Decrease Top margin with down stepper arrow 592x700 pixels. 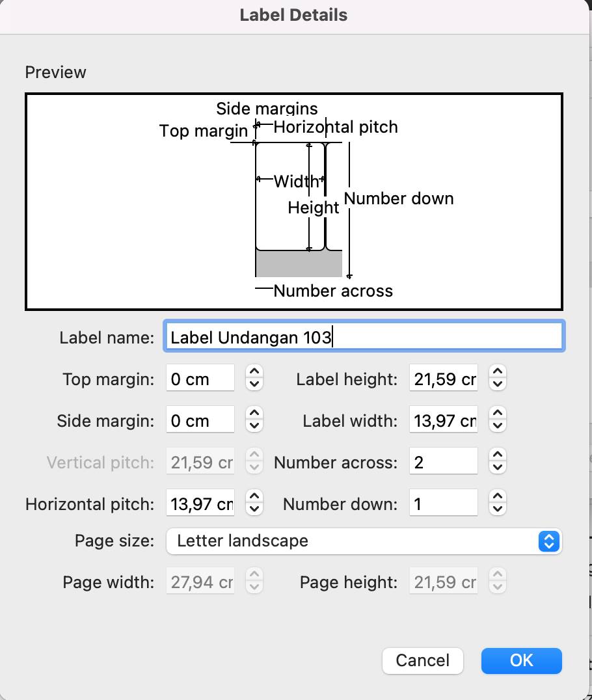click(254, 384)
